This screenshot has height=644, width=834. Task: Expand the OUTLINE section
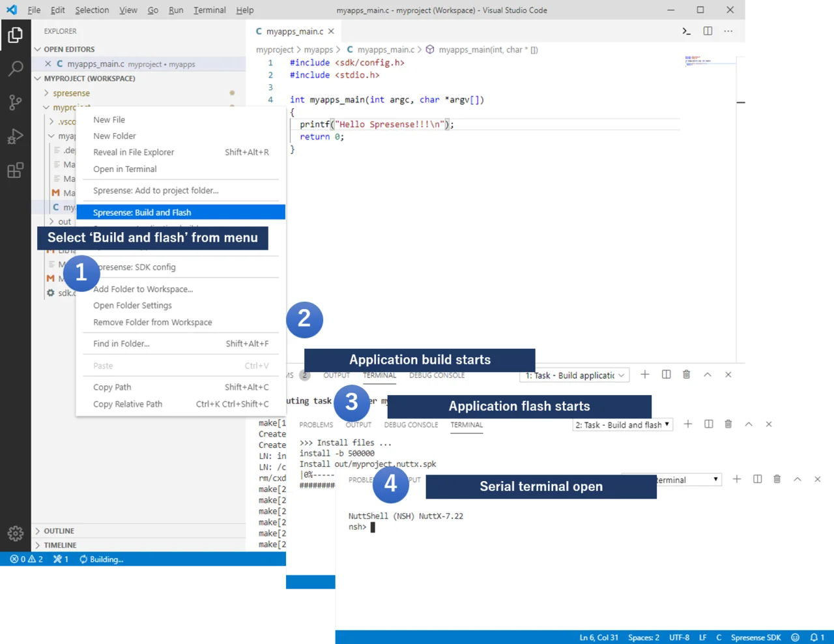(59, 531)
